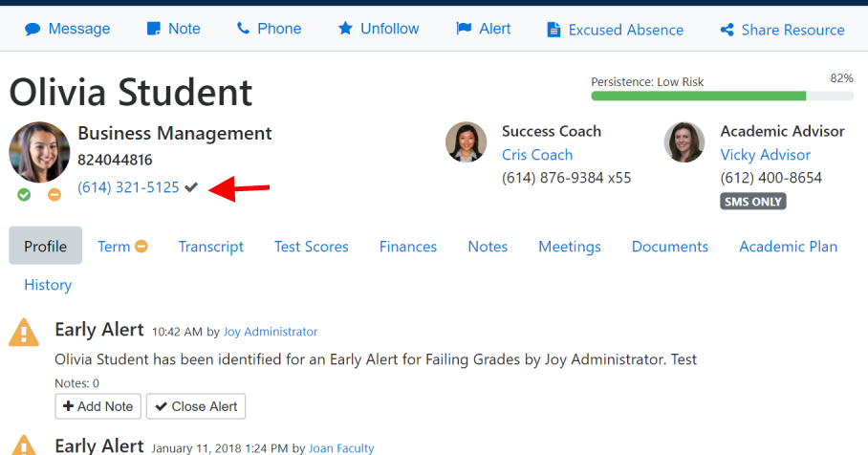Open Cris Coach profile link
Screen dimensions: 868x455
[x=537, y=155]
